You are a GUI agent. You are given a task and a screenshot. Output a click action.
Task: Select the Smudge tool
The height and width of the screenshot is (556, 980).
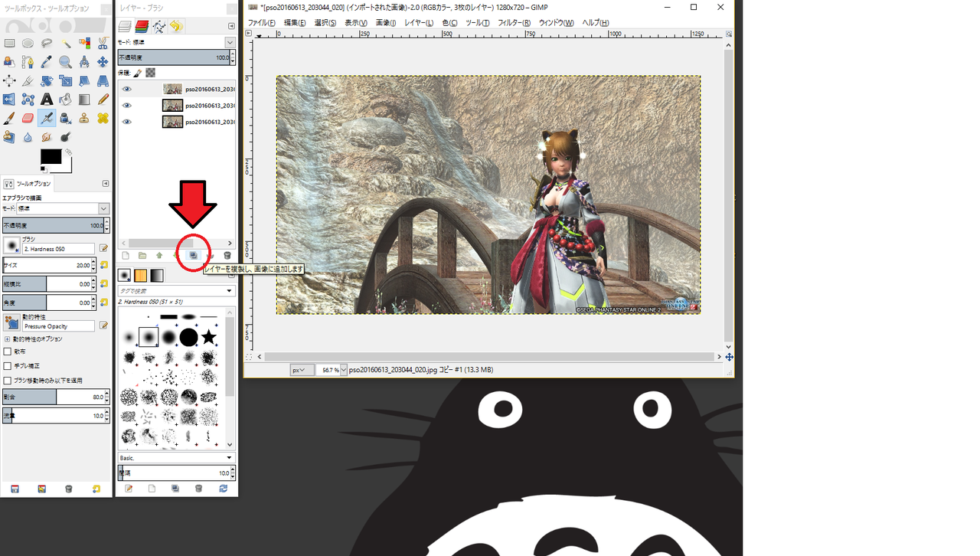click(x=47, y=137)
